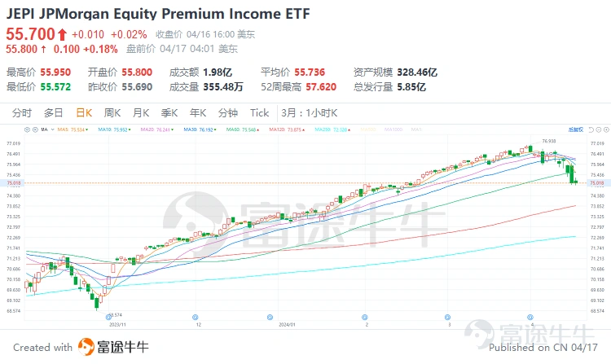Click the 2024/01 date label on time axis
Viewport: 611px width, 364px height.
point(288,324)
